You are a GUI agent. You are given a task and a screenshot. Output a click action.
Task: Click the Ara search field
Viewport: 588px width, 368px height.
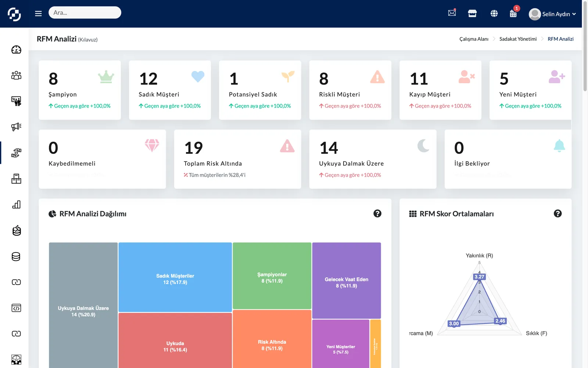85,13
